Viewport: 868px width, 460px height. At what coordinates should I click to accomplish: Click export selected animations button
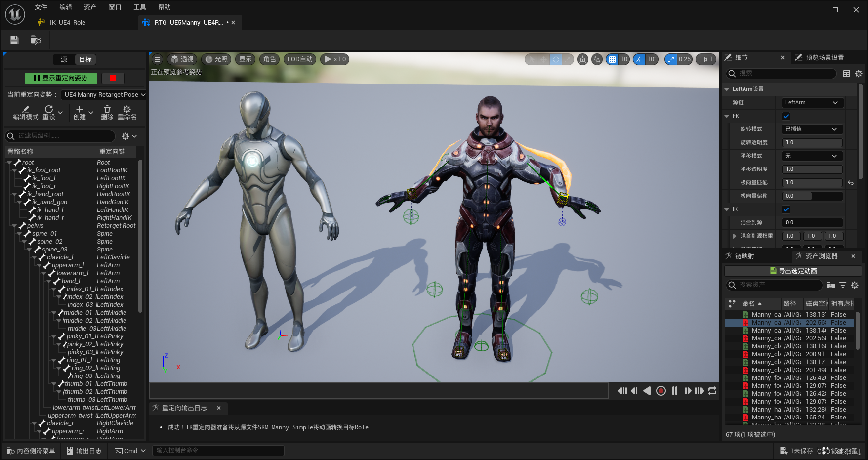(x=793, y=271)
